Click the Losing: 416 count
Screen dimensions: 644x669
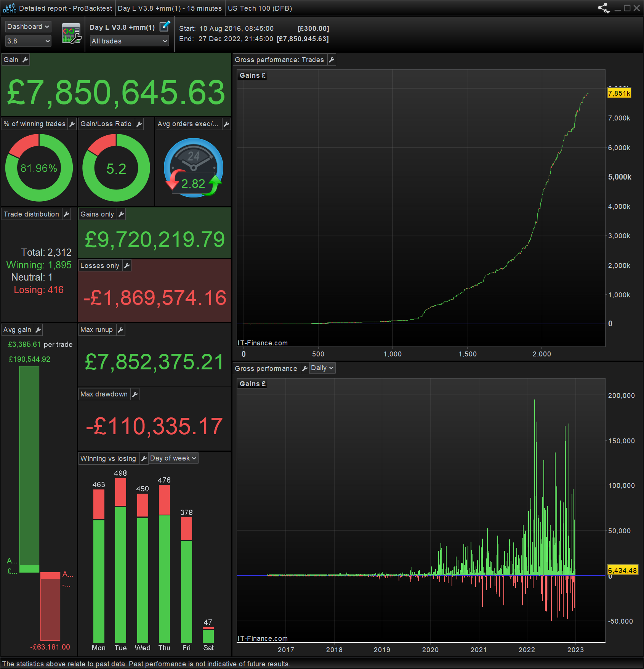click(39, 290)
